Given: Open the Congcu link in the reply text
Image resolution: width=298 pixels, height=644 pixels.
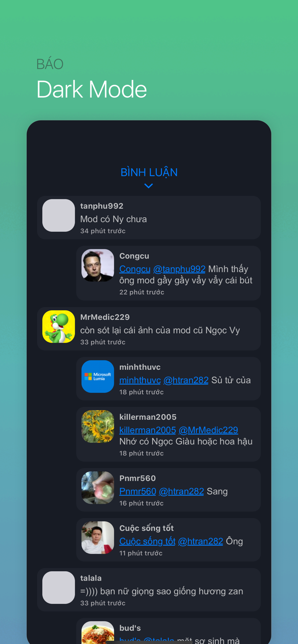Looking at the screenshot, I should point(135,269).
